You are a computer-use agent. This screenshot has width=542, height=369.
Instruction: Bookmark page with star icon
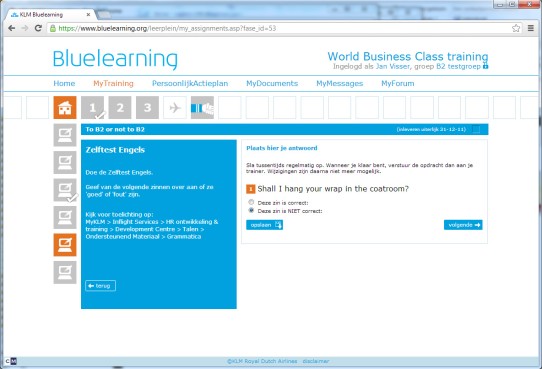pos(516,28)
